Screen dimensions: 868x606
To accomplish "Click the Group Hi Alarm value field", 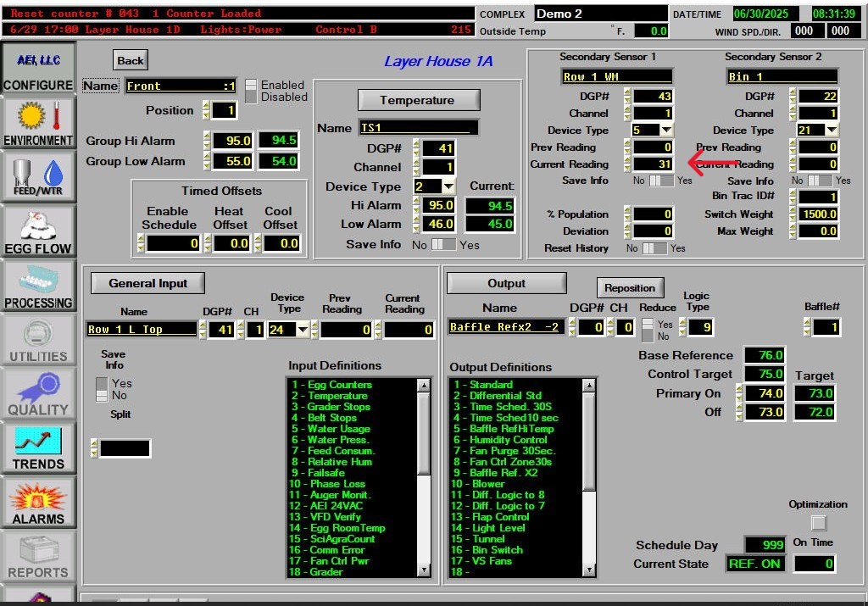I will click(231, 141).
